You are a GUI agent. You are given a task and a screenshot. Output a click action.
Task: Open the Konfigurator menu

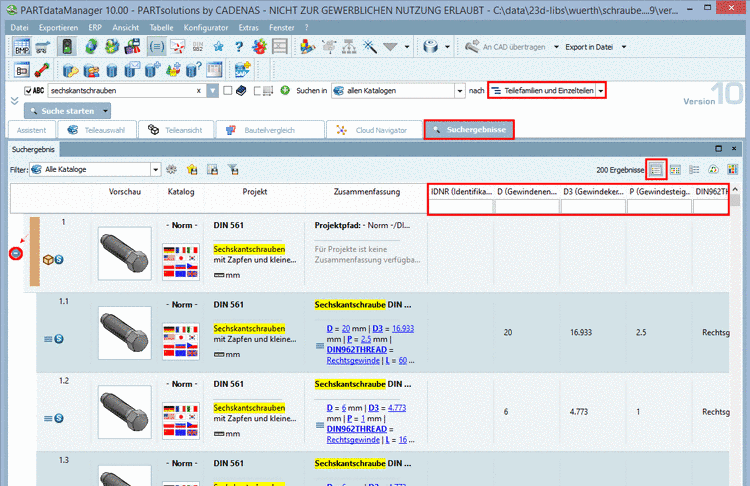206,28
